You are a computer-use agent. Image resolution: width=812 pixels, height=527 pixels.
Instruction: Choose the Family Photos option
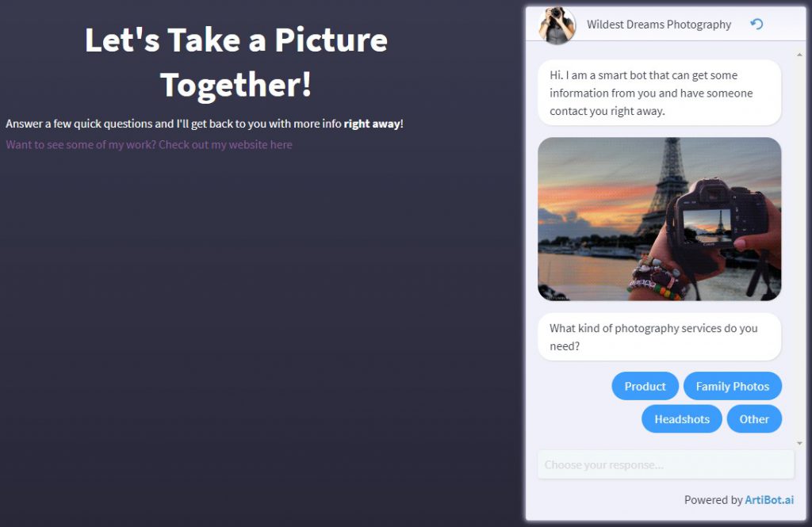pos(732,386)
